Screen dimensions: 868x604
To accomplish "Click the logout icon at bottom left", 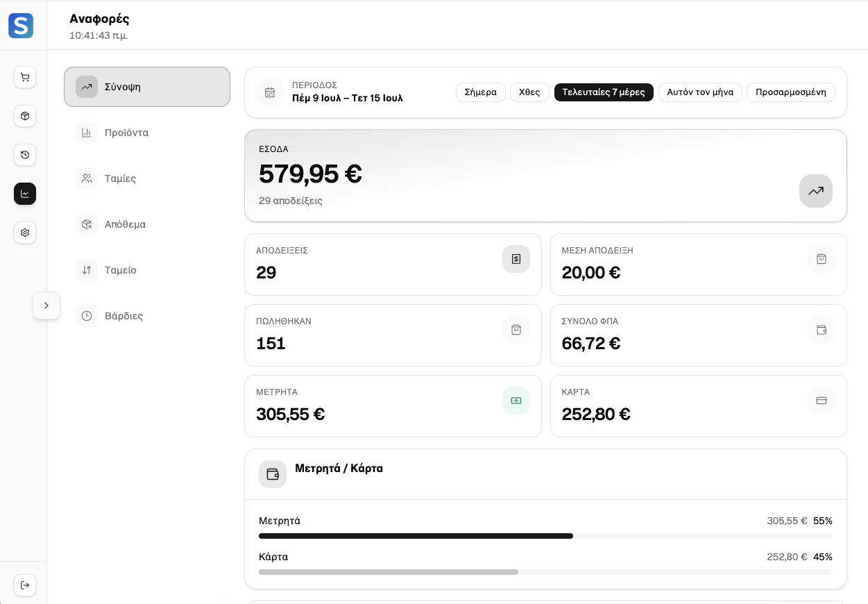I will tap(25, 585).
